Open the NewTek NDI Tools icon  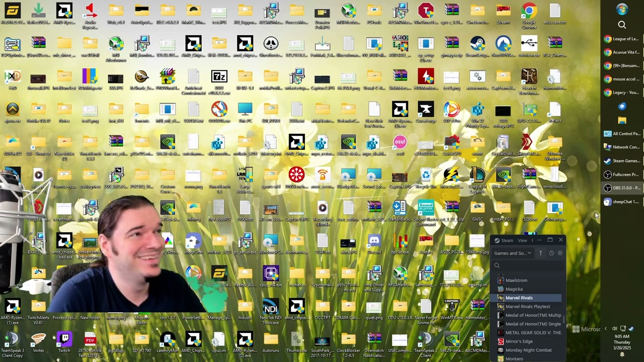(271, 312)
